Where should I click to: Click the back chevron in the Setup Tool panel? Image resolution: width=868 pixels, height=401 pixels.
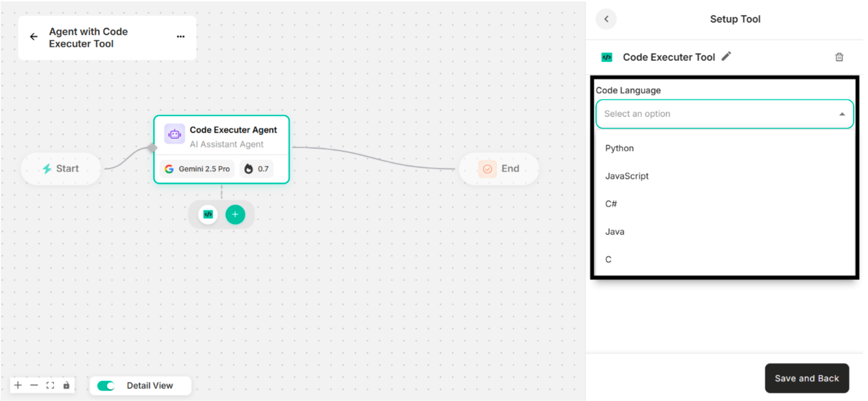[606, 19]
